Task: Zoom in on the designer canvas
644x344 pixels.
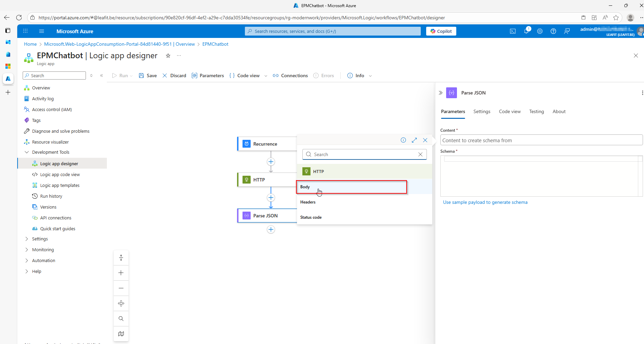Action: tap(121, 273)
